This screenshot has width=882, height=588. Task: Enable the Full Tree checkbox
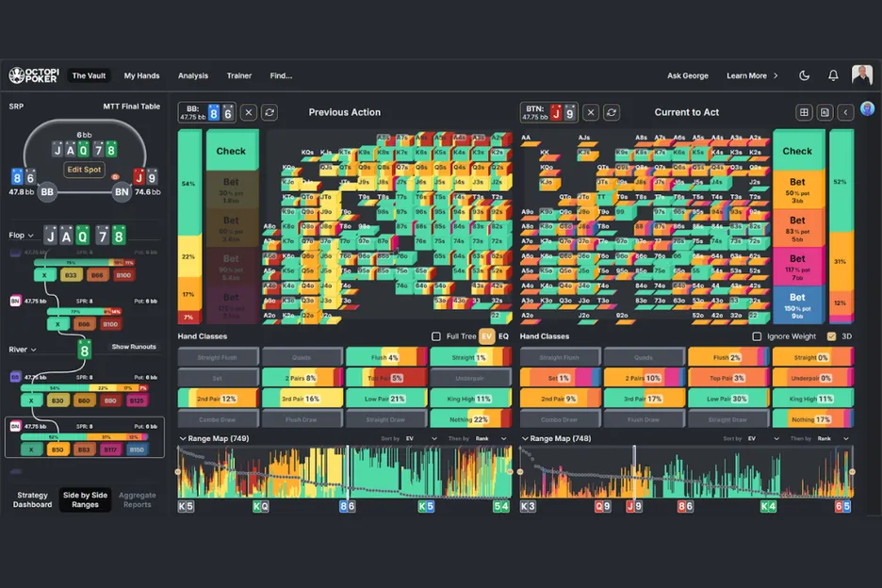coord(435,336)
